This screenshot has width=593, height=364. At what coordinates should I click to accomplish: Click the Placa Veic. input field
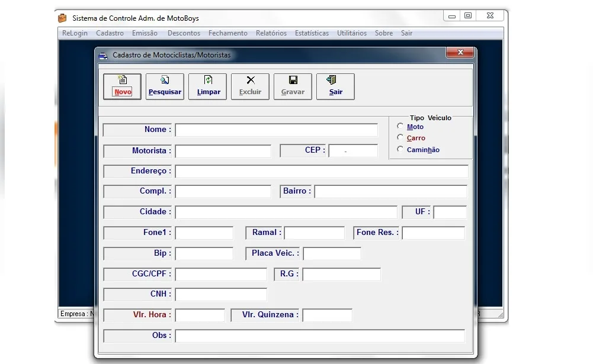coord(332,254)
